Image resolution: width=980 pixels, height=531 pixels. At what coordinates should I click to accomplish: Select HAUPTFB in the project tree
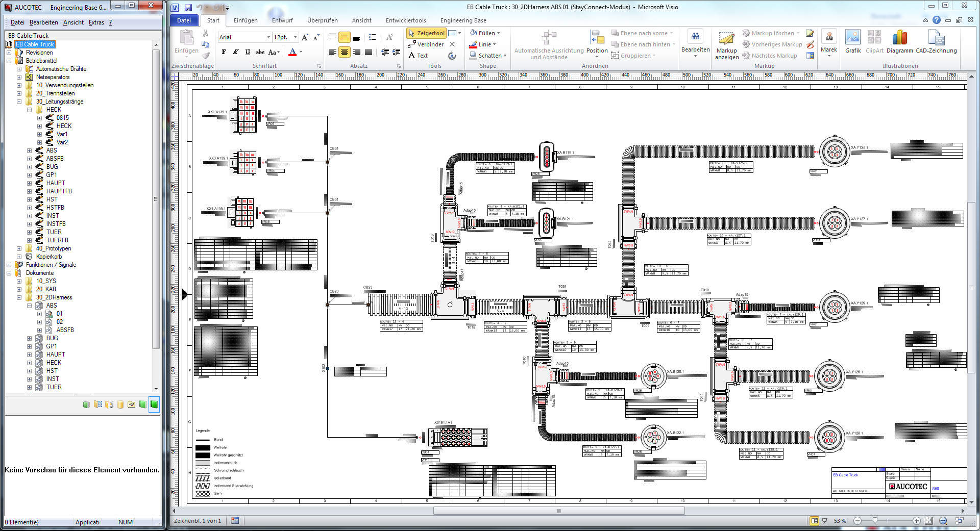pos(59,191)
